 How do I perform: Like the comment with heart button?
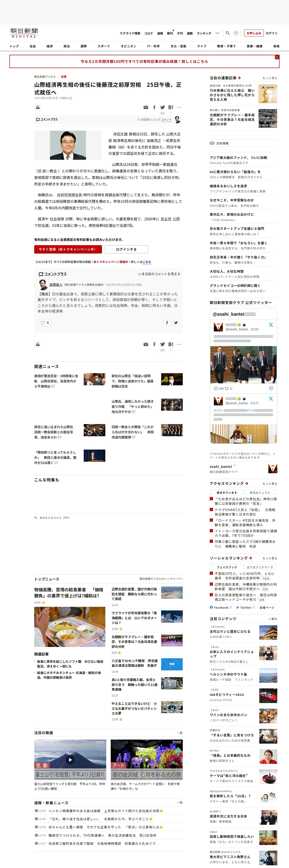[x=44, y=322]
